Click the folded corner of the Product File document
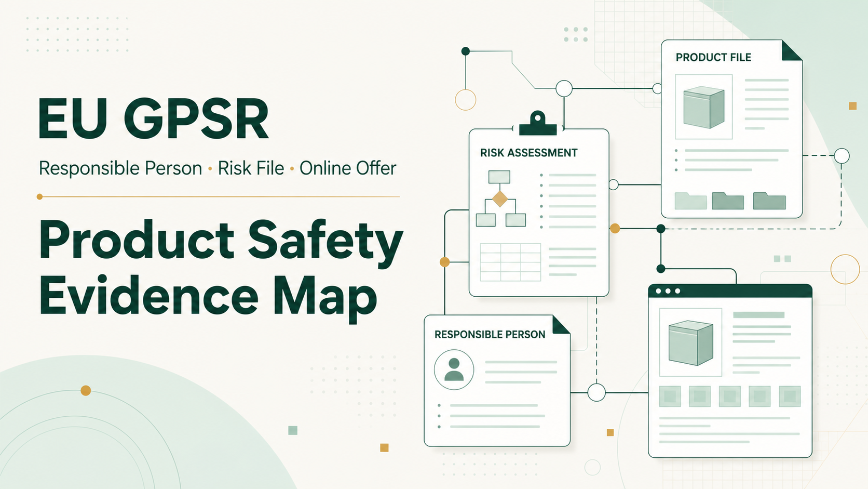The width and height of the screenshot is (868, 489). tap(792, 50)
